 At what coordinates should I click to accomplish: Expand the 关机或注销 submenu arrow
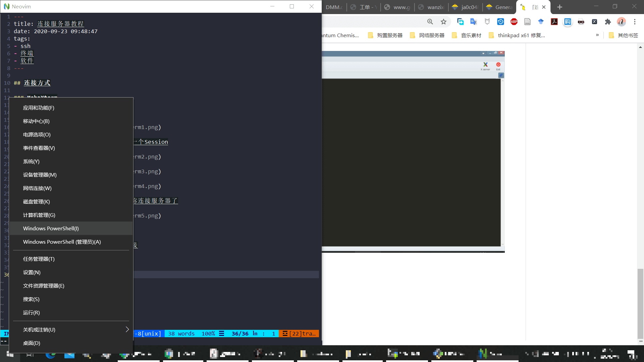pos(127,329)
